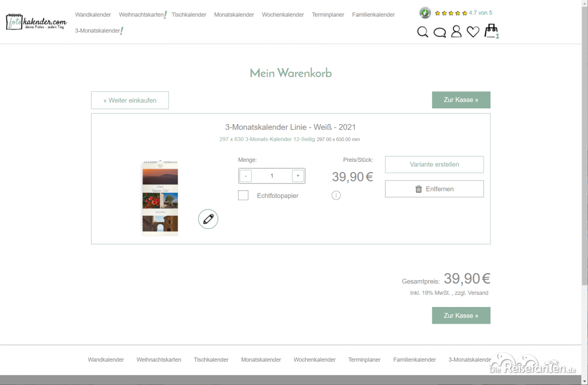The width and height of the screenshot is (588, 385).
Task: Open the Wandkalender menu in header
Action: [93, 15]
